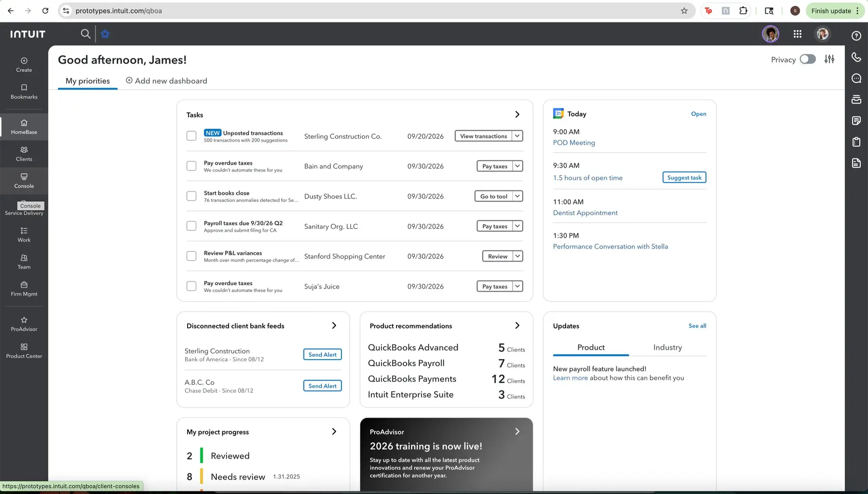The image size is (868, 494).
Task: Open Firm Mgmt in sidebar
Action: (24, 289)
